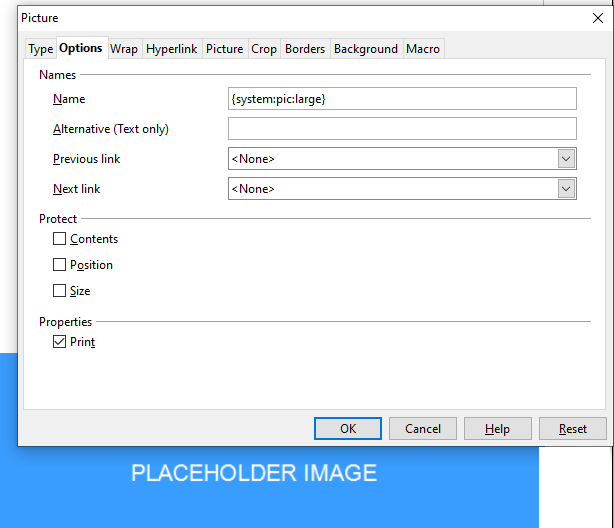Click the Reset button
The image size is (614, 528).
[572, 429]
